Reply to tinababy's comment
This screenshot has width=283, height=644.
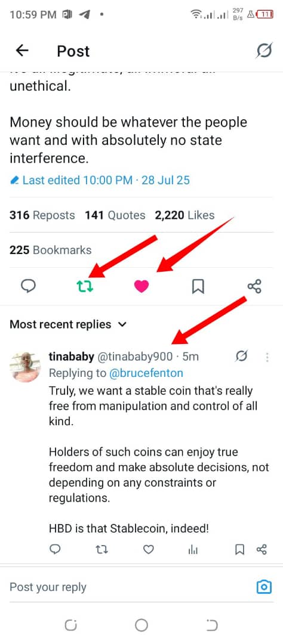click(55, 549)
